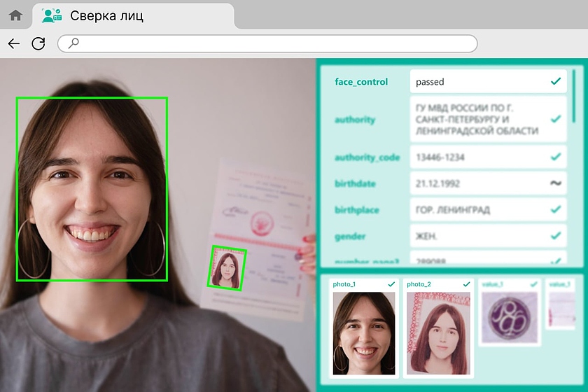Click the magnifier icon in search bar
588x392 pixels.
[x=73, y=43]
